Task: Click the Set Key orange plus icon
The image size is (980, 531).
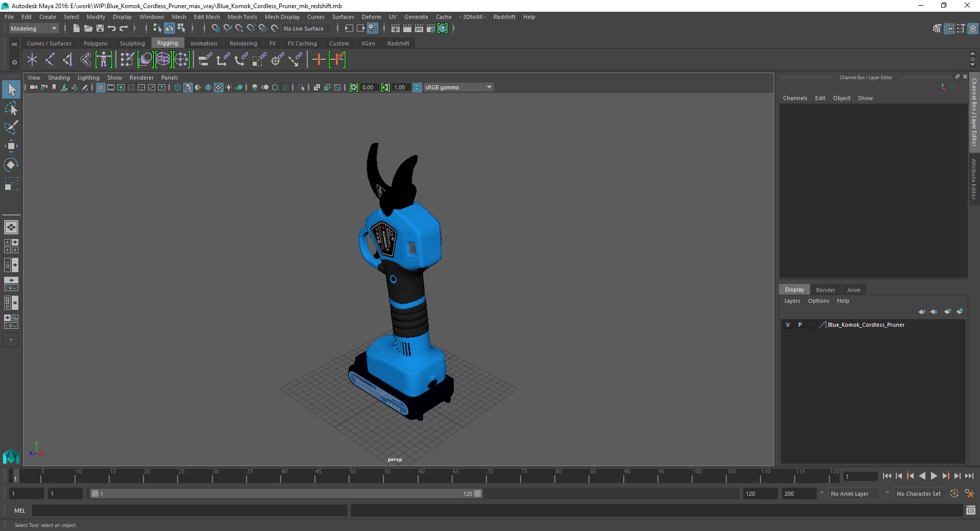Action: [318, 60]
